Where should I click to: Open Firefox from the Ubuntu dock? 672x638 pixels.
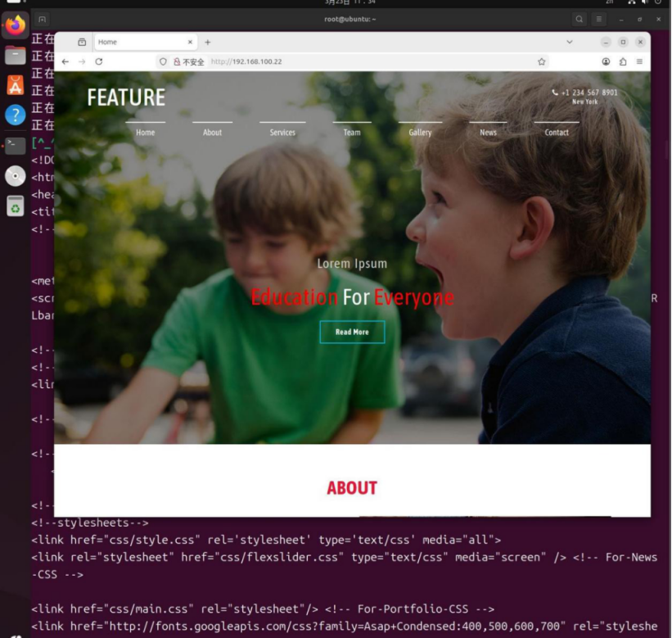pyautogui.click(x=16, y=25)
